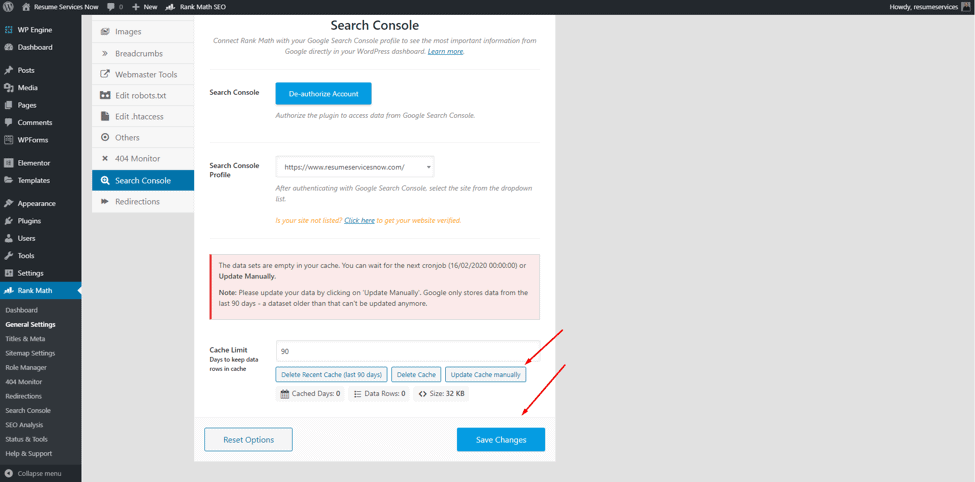Click the De-authorize Account button
The height and width of the screenshot is (482, 975).
[323, 94]
